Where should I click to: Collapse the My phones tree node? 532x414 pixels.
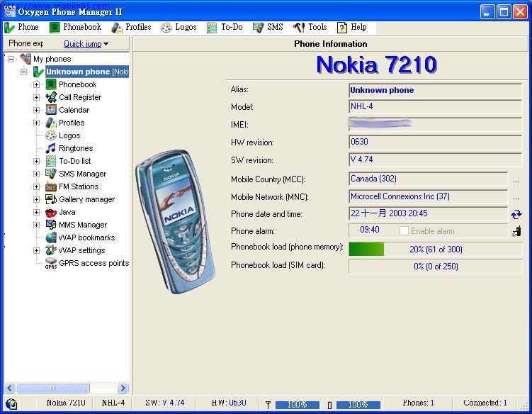click(x=11, y=59)
